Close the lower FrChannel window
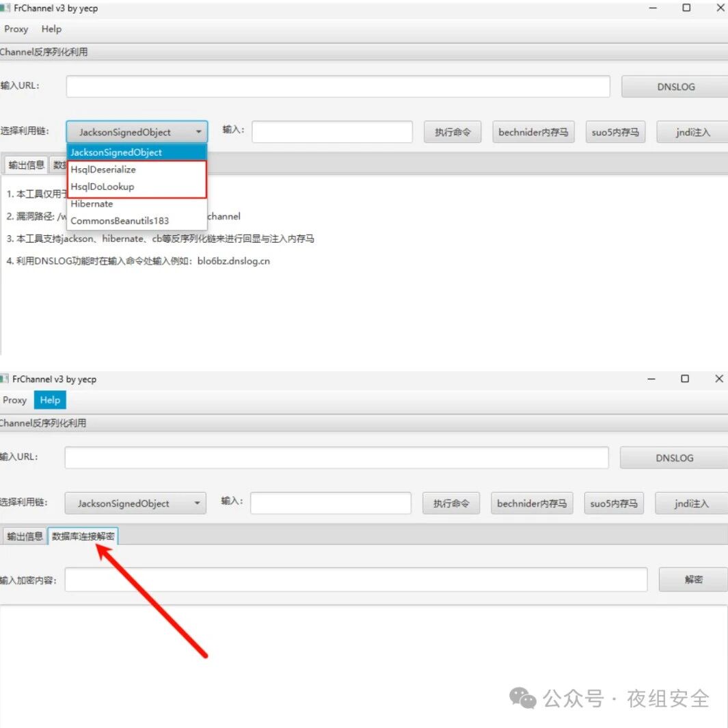 [719, 379]
